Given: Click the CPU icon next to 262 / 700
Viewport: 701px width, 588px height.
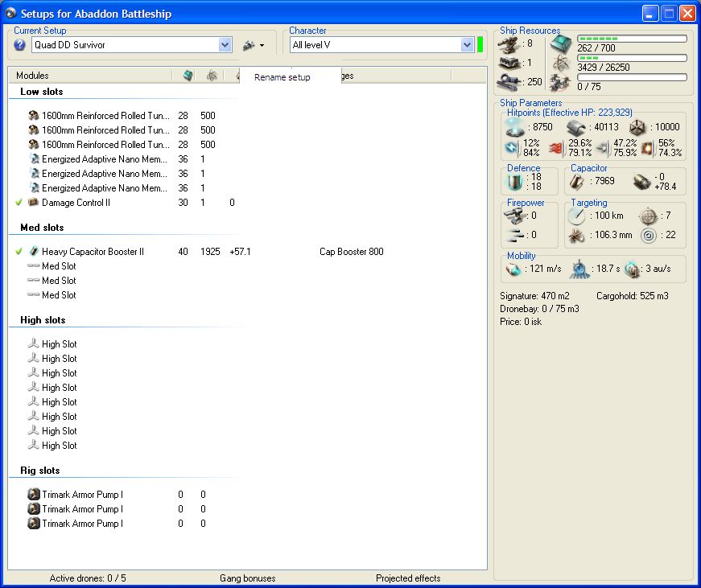Looking at the screenshot, I should pyautogui.click(x=561, y=44).
